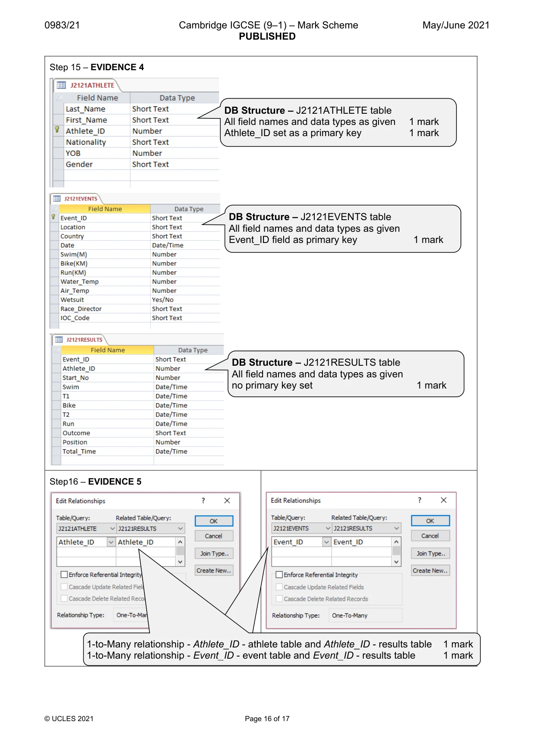Click the table icon on the J2121RESULTS tab
Viewport: 535px width, 756px height.
coord(59,339)
